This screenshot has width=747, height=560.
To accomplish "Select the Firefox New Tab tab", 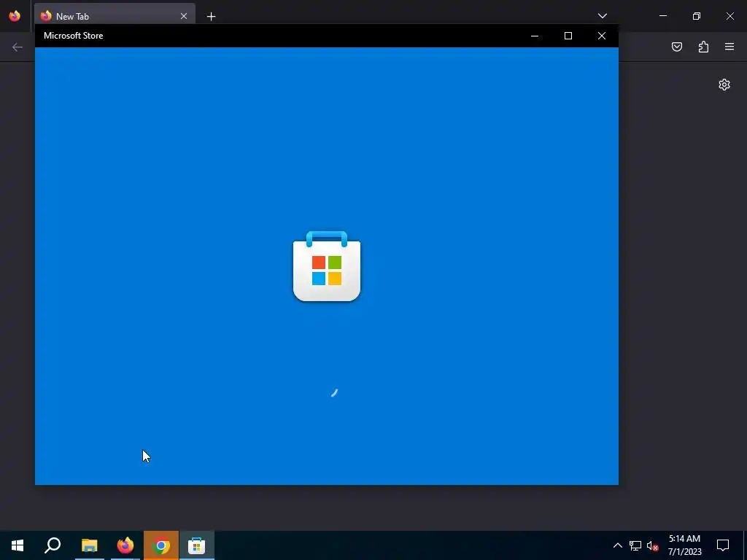I will click(115, 16).
